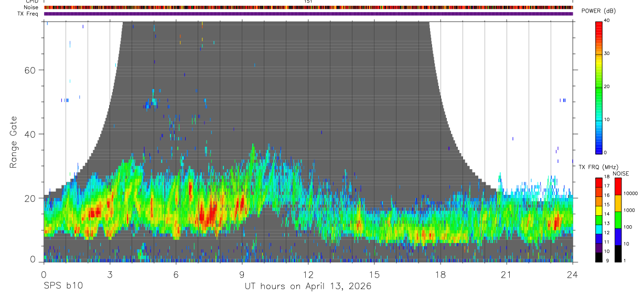Click the 40 dB label on power scale
The height and width of the screenshot is (297, 644).
(607, 20)
